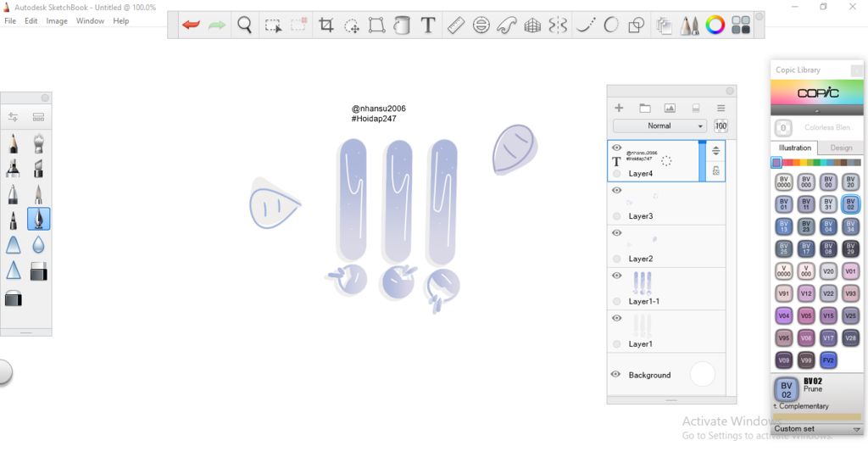Screen dimensions: 868x463
Task: Click the Layer1-1 thumbnail
Action: click(643, 283)
